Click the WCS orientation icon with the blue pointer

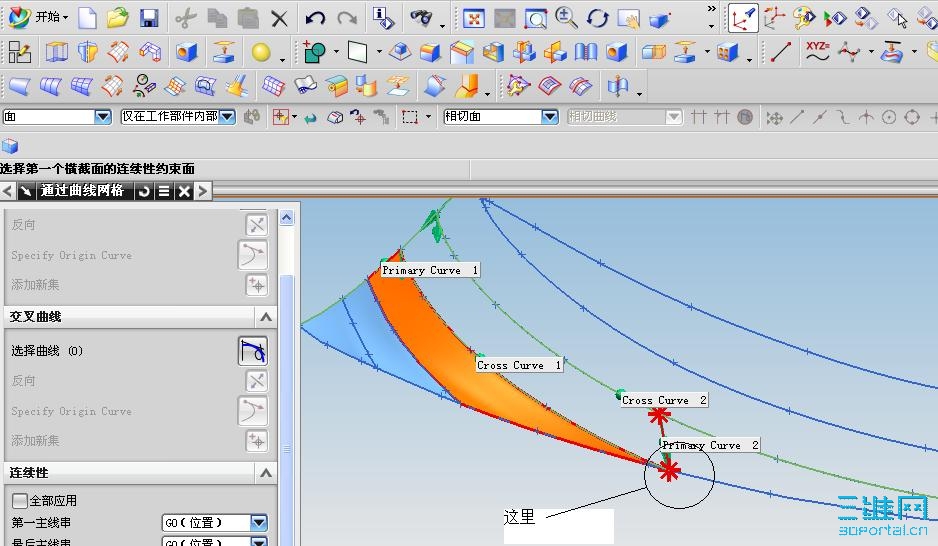744,18
